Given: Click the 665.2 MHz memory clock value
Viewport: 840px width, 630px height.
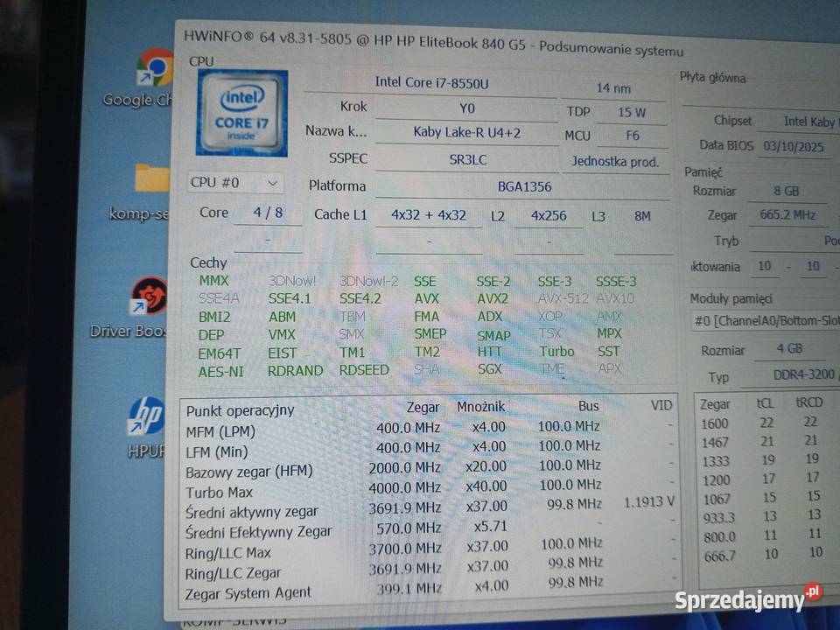Looking at the screenshot, I should (787, 215).
